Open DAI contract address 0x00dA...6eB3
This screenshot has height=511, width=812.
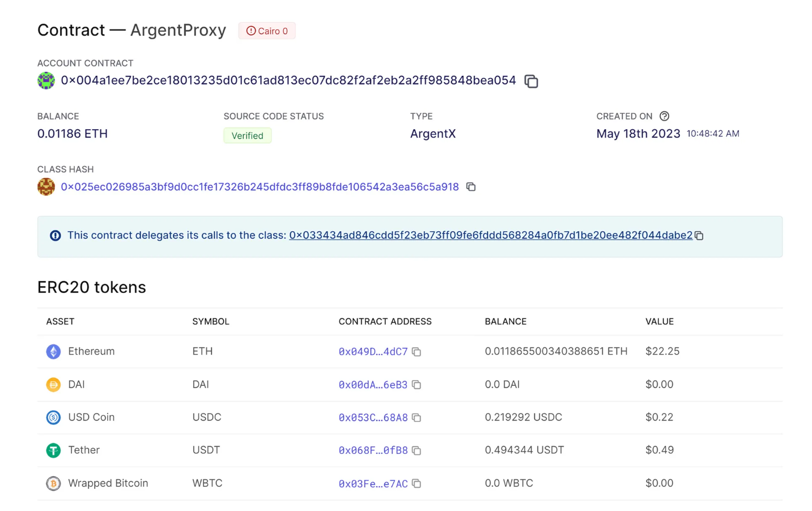(373, 385)
